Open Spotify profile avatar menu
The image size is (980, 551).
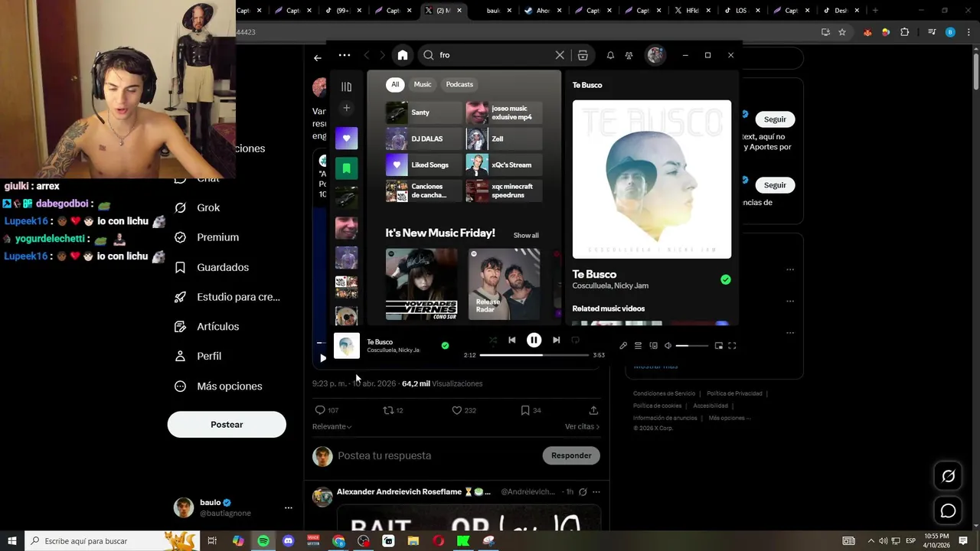pyautogui.click(x=655, y=55)
